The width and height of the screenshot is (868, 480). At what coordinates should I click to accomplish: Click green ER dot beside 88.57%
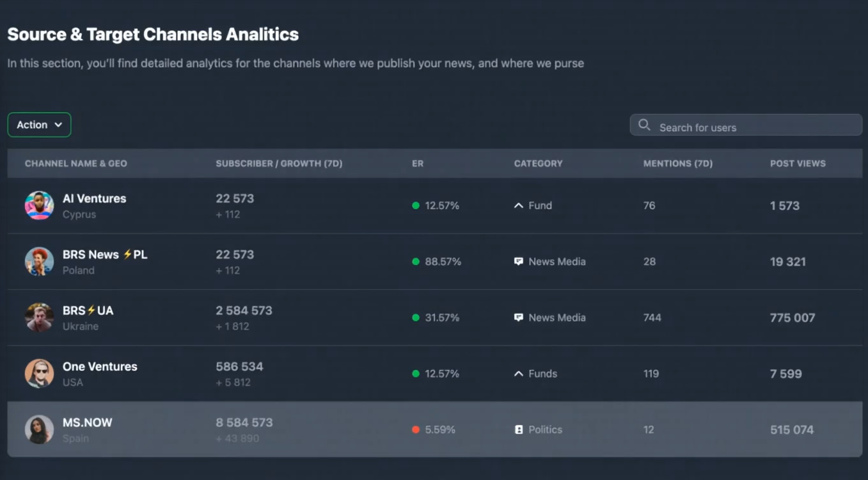click(416, 262)
